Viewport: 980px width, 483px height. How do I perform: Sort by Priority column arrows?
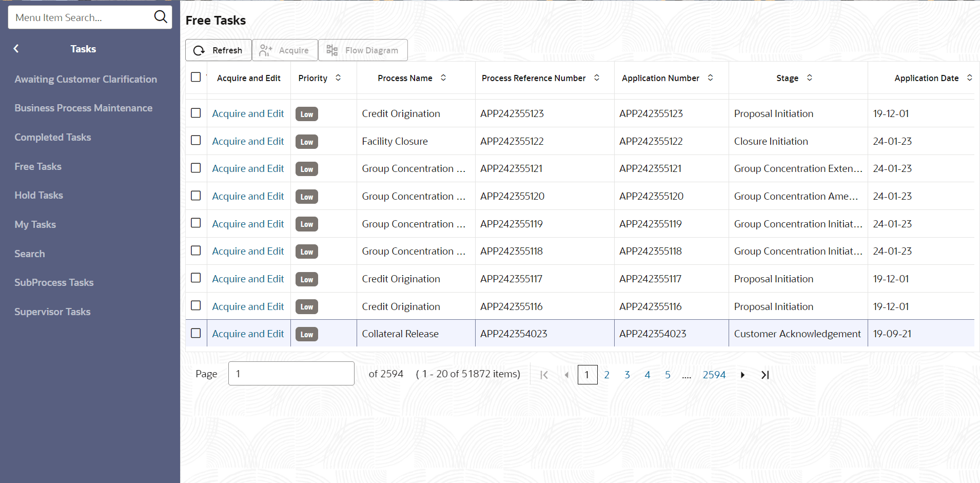click(338, 78)
